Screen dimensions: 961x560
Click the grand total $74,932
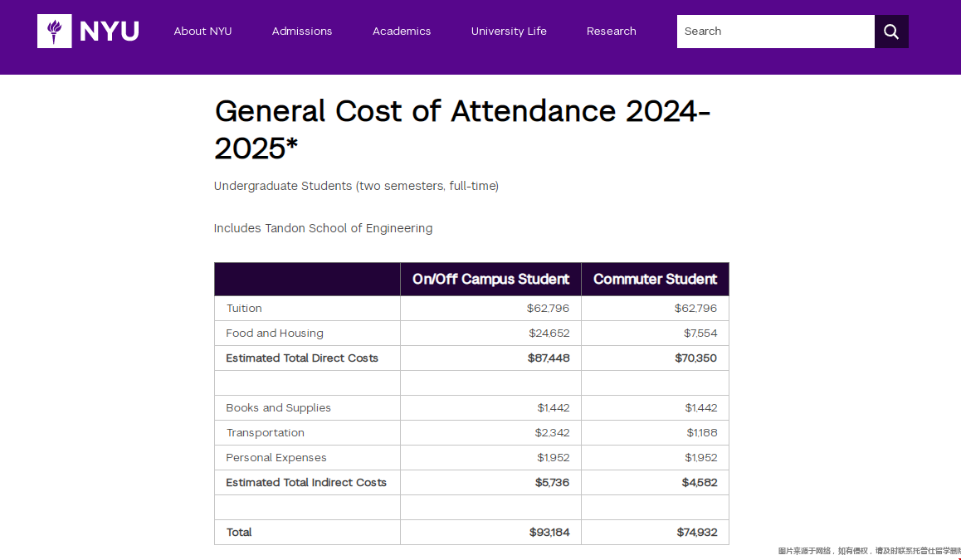click(x=697, y=533)
